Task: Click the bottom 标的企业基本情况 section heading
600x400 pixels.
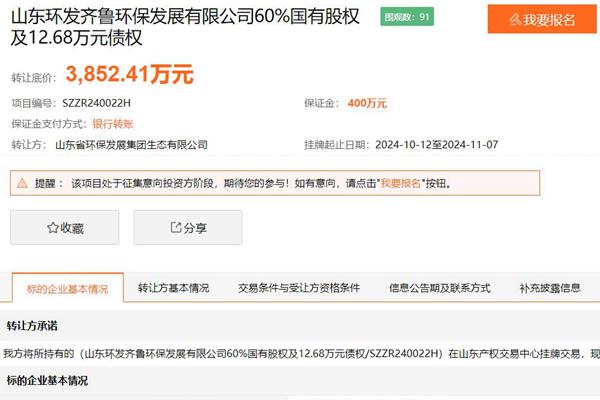Action: click(x=47, y=381)
